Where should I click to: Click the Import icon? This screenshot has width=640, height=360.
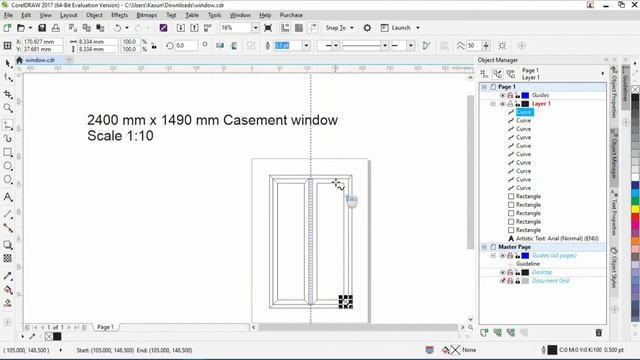click(x=181, y=28)
